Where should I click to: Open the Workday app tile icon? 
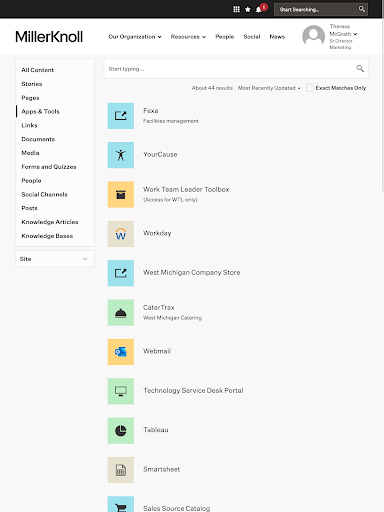click(121, 234)
